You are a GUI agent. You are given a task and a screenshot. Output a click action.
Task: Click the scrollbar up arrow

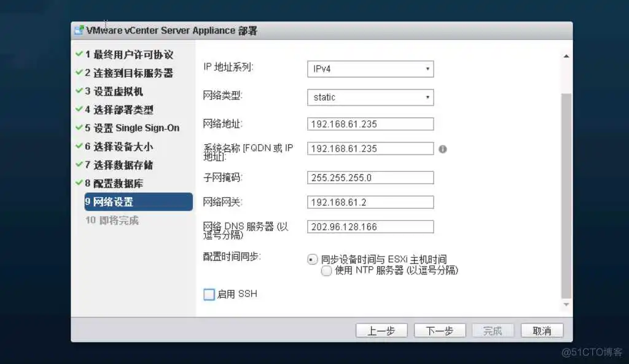pos(566,56)
